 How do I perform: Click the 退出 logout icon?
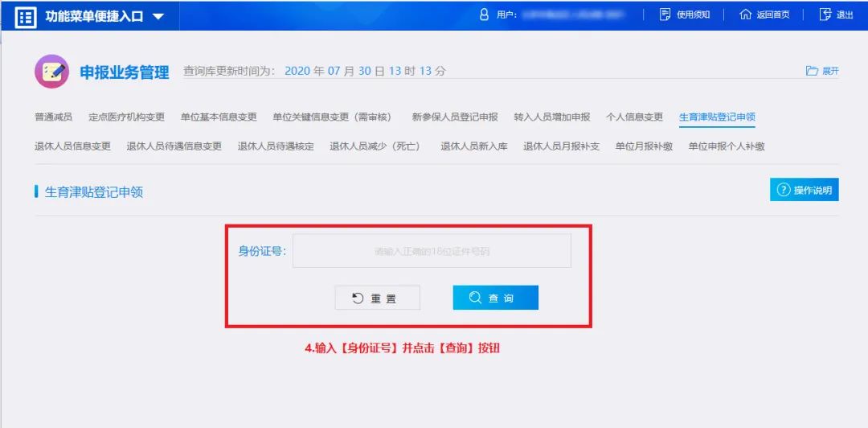825,14
